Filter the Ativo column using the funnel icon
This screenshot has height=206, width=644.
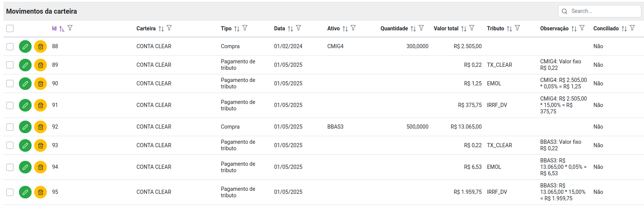pyautogui.click(x=353, y=28)
